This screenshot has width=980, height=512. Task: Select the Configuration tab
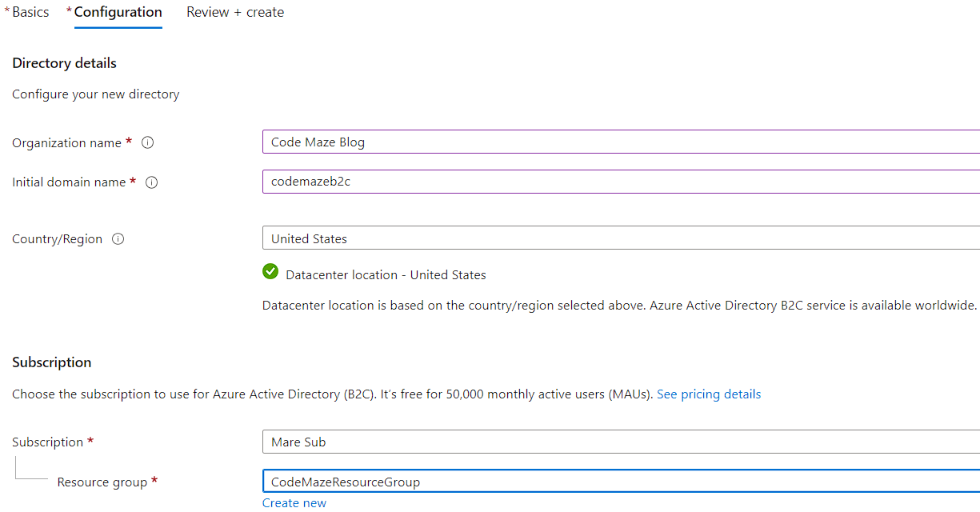point(118,13)
